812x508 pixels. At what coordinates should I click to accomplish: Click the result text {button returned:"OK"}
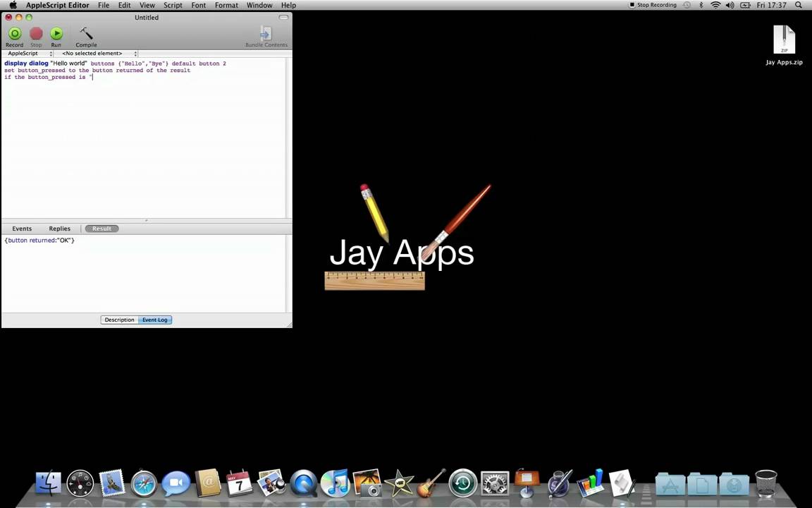pyautogui.click(x=39, y=241)
